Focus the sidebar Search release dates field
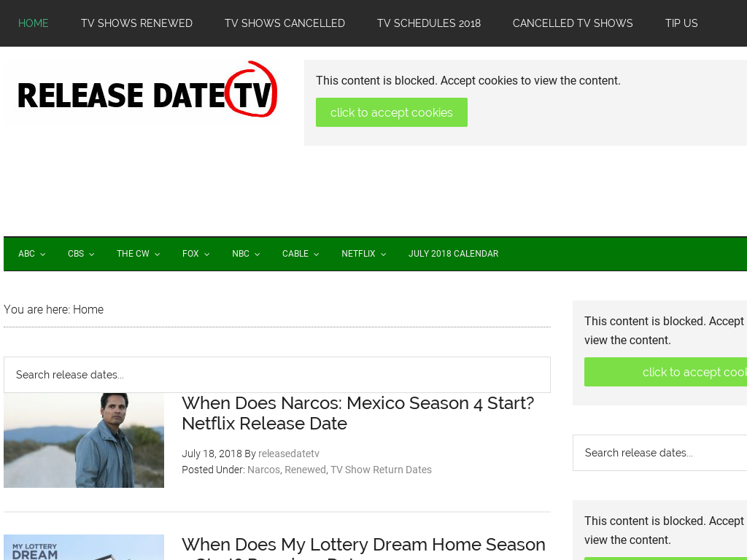The width and height of the screenshot is (747, 560). 659,453
